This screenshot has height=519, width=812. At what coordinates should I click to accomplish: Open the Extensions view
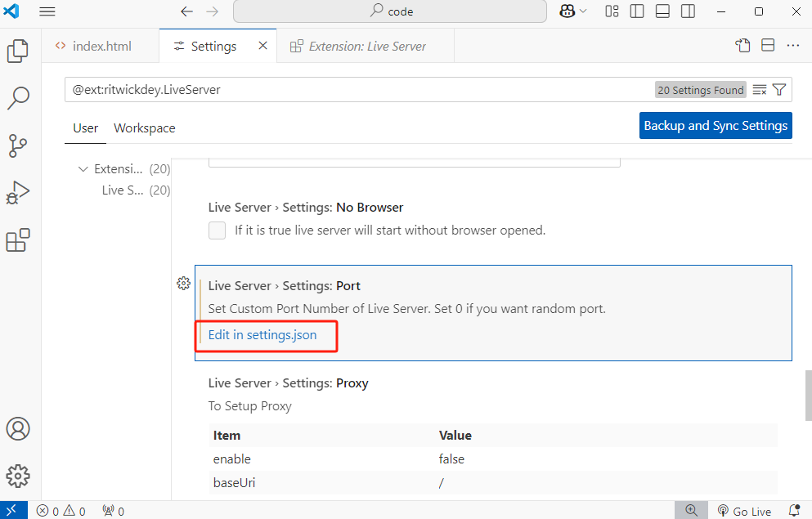[x=18, y=240]
